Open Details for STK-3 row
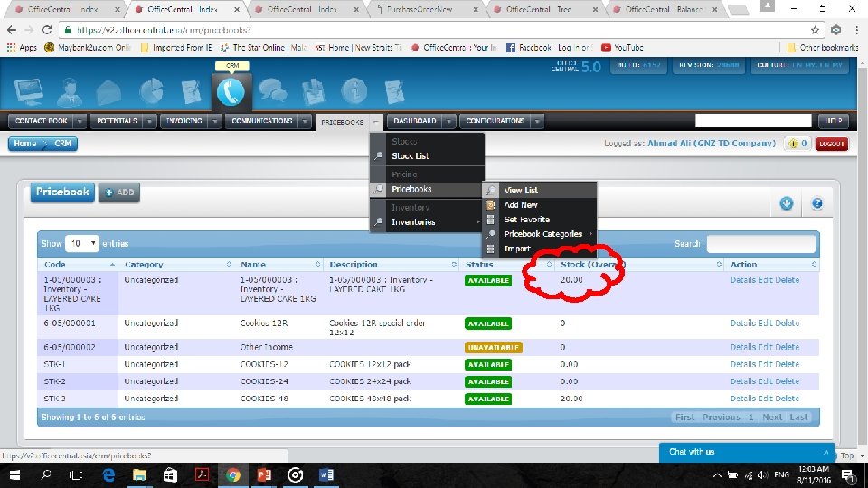Image resolution: width=868 pixels, height=488 pixels. click(x=742, y=399)
